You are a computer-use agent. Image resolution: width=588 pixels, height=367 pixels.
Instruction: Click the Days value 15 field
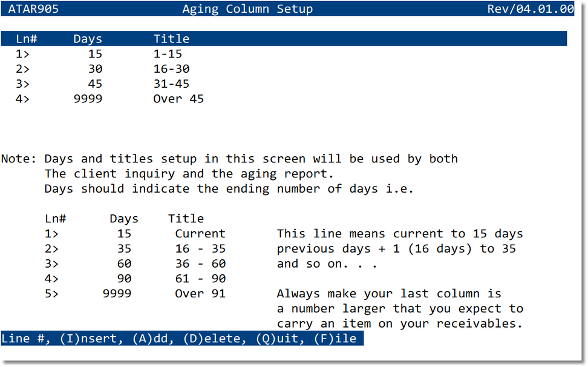[x=94, y=53]
